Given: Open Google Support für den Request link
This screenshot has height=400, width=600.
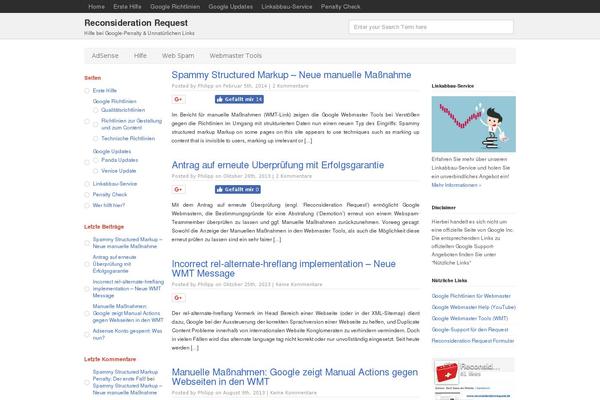Looking at the screenshot, I should (x=470, y=330).
